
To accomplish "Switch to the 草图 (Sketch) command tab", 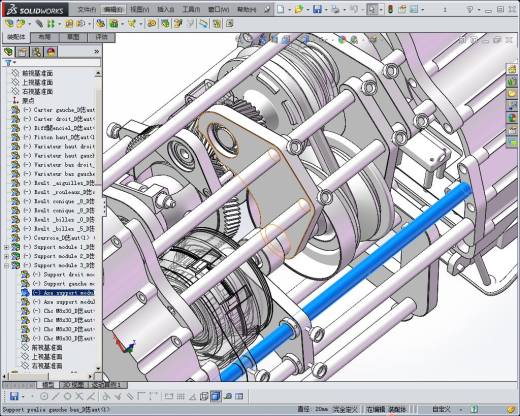I will [x=73, y=37].
